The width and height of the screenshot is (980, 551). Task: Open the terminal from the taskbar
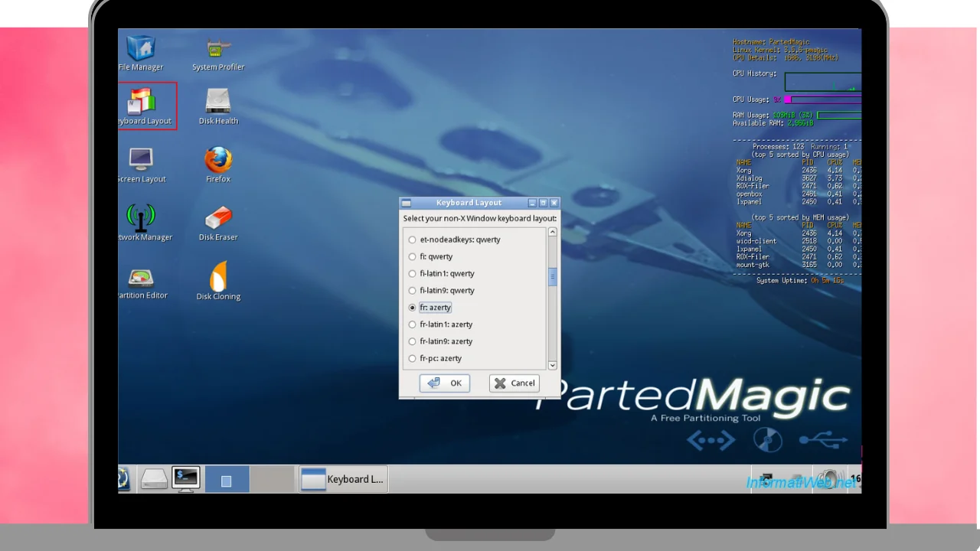pos(185,479)
